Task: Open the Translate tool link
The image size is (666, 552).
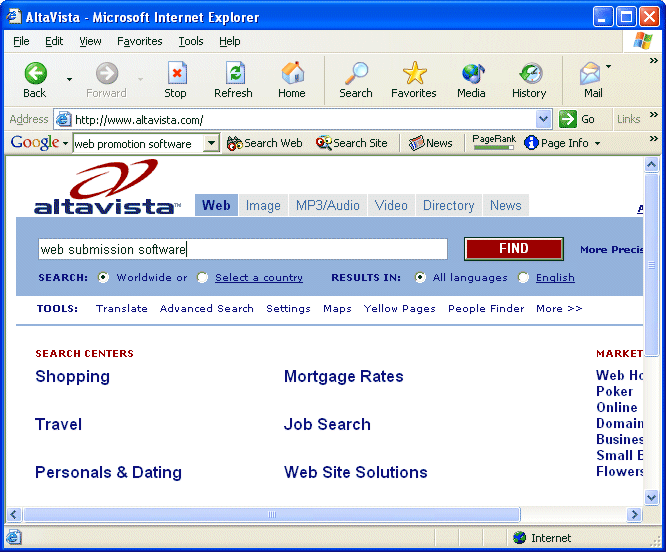Action: tap(121, 309)
